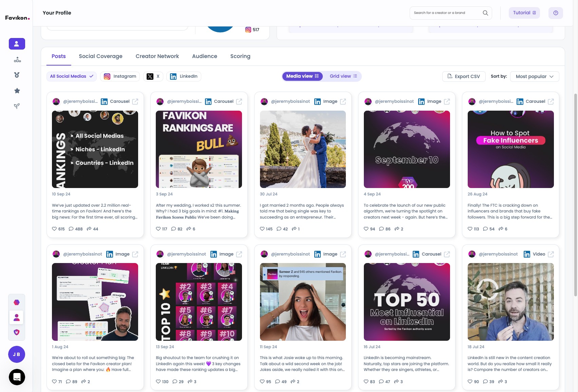Open external link for the 4 Sep 24 post

[447, 101]
